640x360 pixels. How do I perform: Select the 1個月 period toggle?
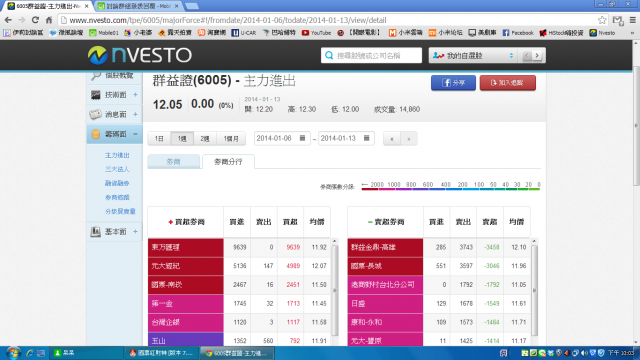[231, 139]
